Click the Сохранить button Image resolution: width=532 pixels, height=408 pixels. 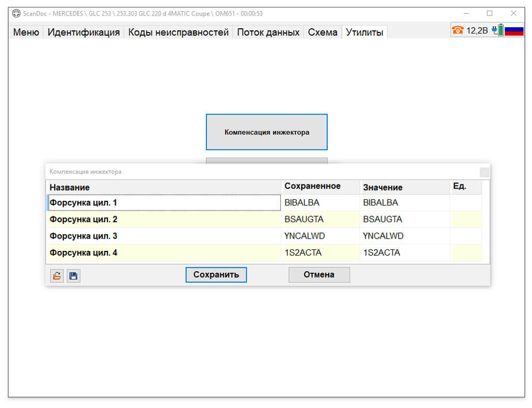pos(216,274)
